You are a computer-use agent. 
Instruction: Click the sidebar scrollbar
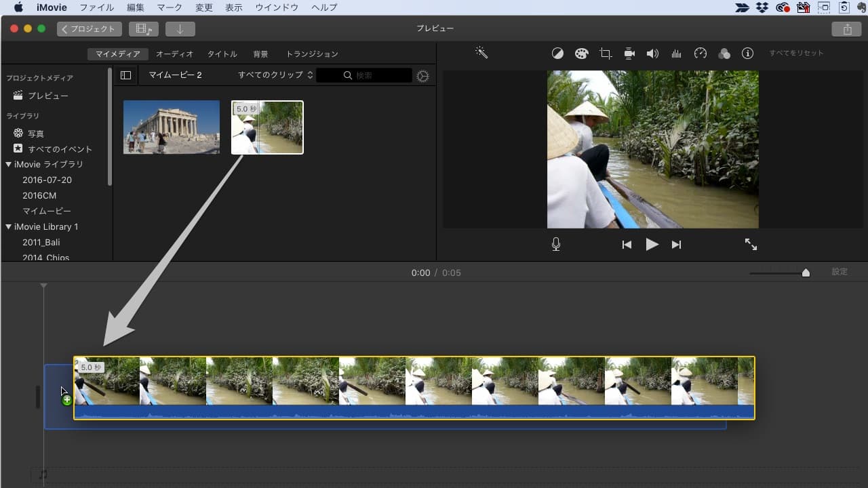coord(110,125)
